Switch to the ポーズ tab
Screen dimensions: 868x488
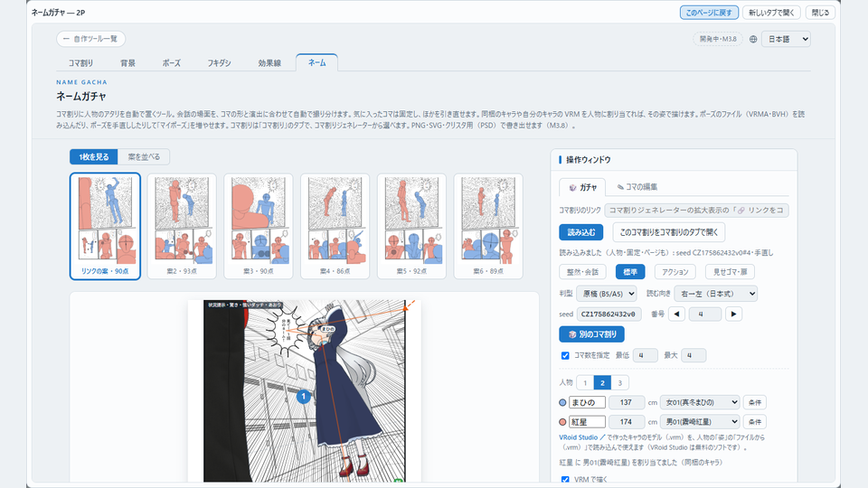[x=171, y=63]
